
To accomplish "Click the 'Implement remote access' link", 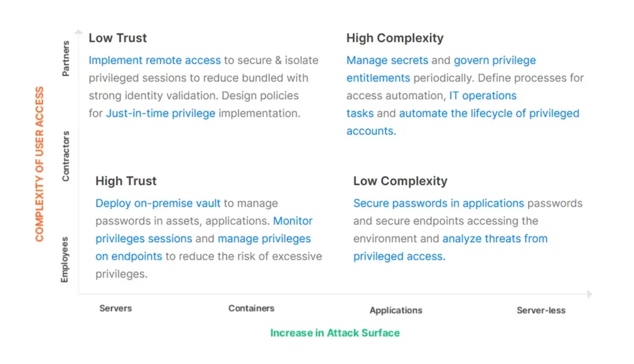I will tap(154, 60).
